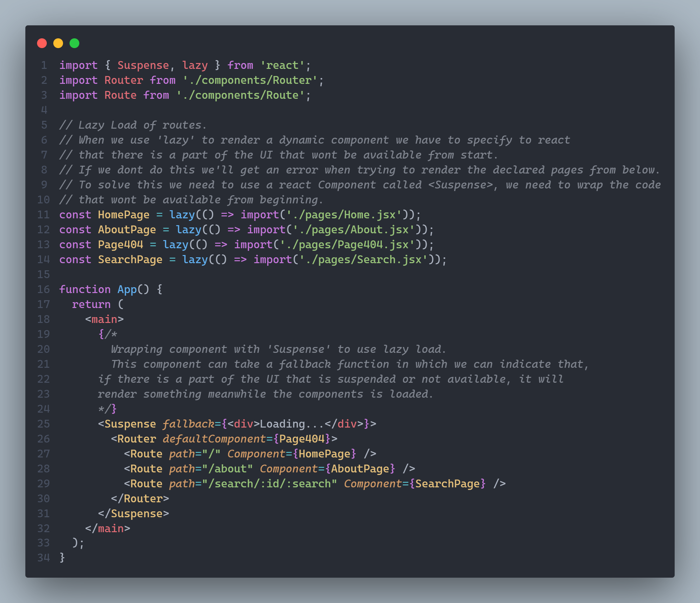
Task: Click the green maximize window dot
Action: [74, 43]
